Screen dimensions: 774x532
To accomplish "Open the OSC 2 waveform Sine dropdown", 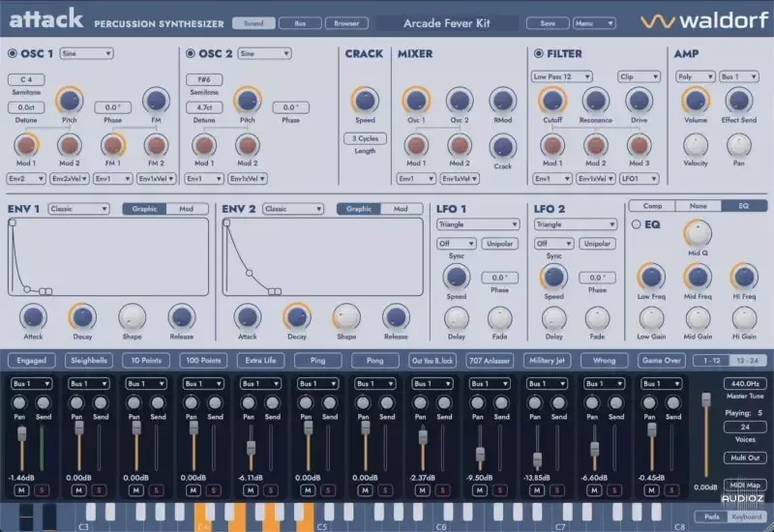I will tap(264, 53).
